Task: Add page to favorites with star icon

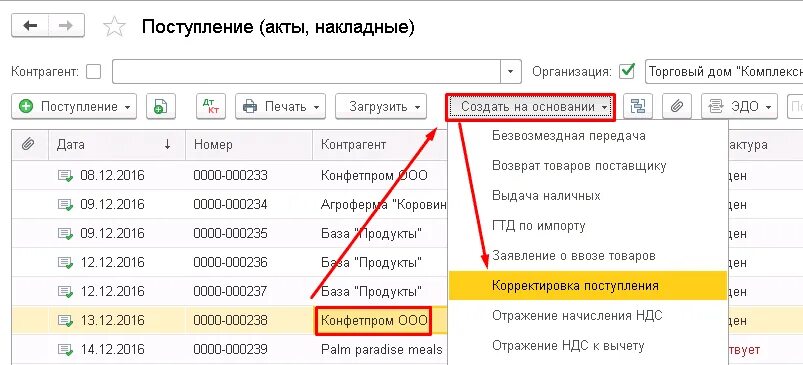Action: tap(114, 27)
